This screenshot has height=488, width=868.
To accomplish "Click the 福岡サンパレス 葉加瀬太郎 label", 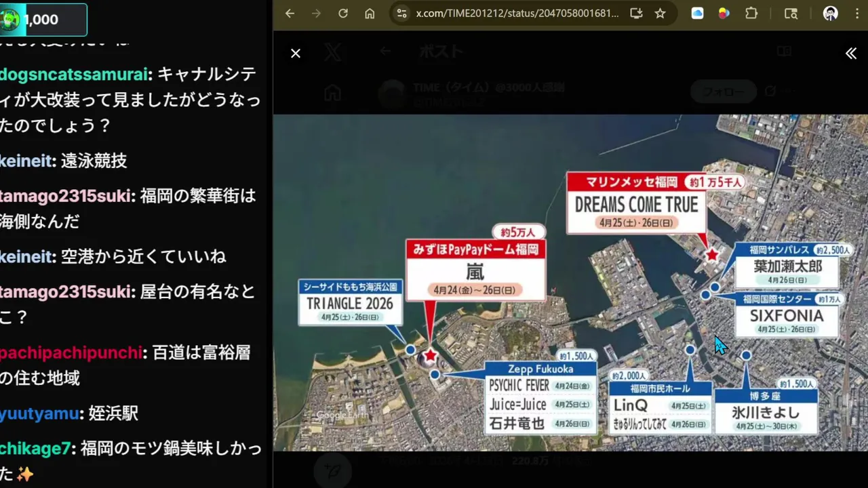I will coord(787,265).
